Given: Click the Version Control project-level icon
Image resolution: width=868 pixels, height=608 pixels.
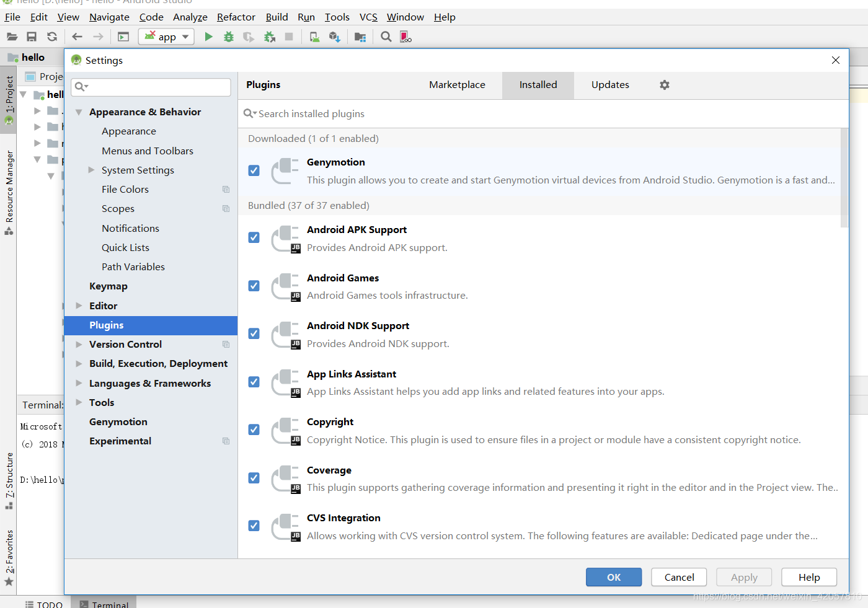Looking at the screenshot, I should [226, 345].
